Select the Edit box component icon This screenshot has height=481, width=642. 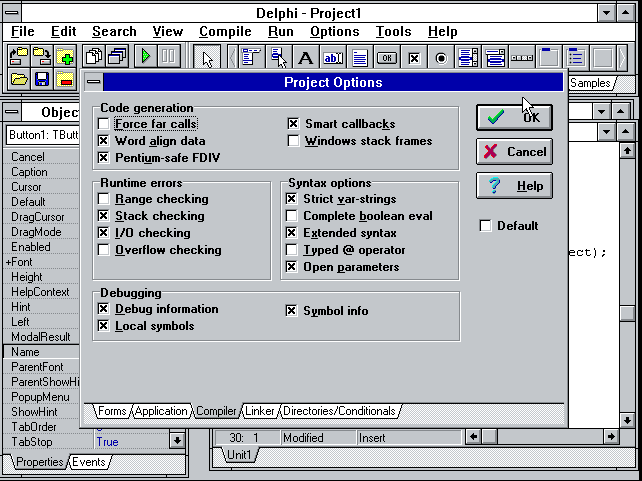(x=333, y=58)
